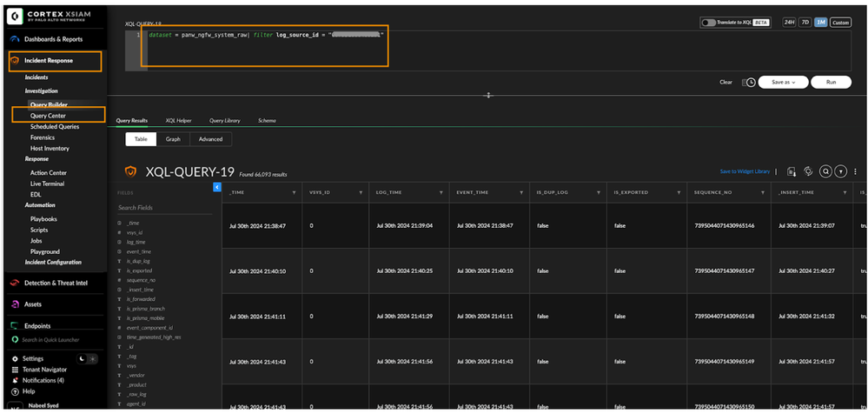The width and height of the screenshot is (868, 414).
Task: Open Settings via the gear icon
Action: point(15,358)
